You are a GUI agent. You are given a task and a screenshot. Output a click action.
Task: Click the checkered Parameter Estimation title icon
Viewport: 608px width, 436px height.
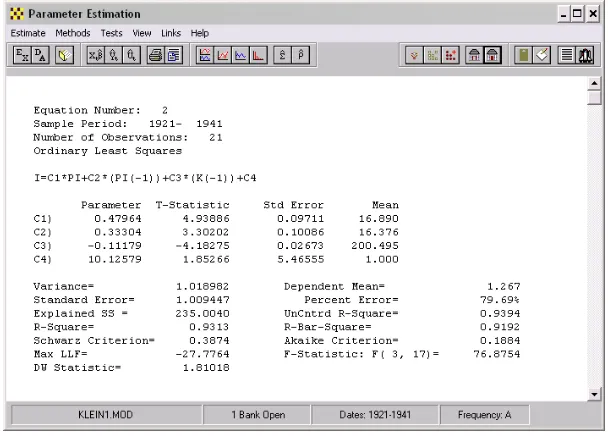click(x=17, y=14)
